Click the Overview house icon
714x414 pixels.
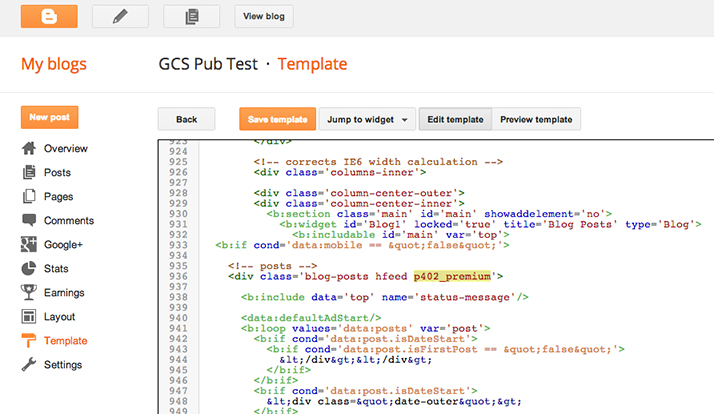pyautogui.click(x=29, y=148)
